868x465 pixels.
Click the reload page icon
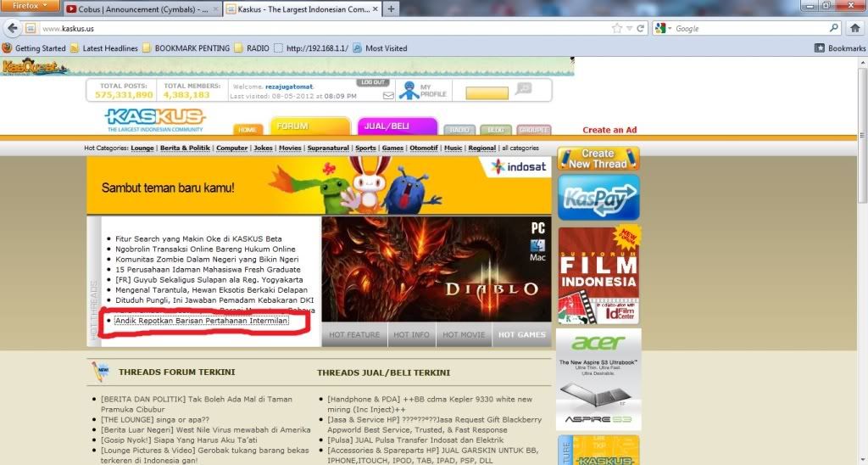641,28
